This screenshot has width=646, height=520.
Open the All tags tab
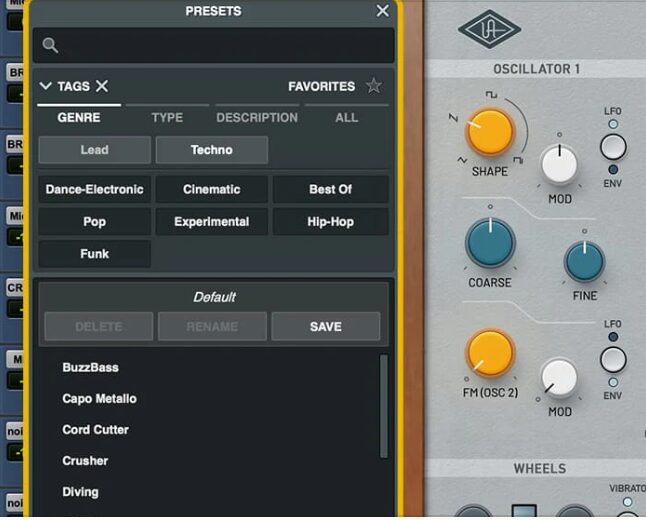click(x=346, y=118)
